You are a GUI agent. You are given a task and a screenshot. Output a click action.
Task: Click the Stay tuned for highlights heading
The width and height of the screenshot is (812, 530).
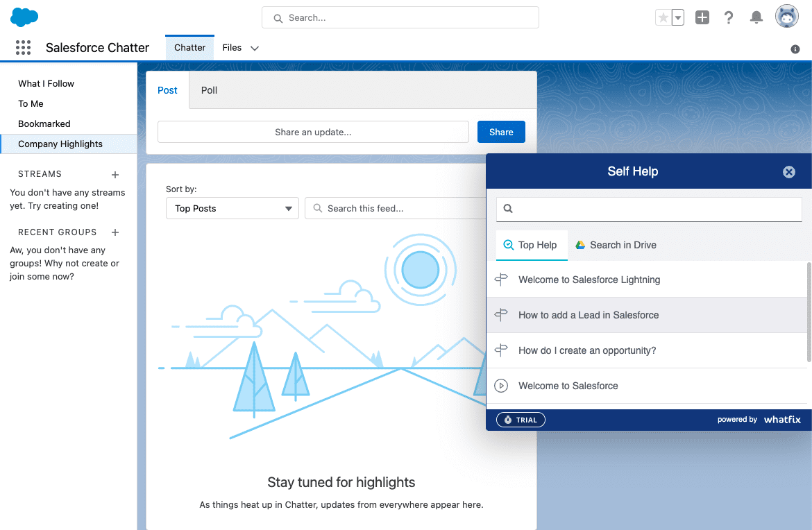[341, 482]
